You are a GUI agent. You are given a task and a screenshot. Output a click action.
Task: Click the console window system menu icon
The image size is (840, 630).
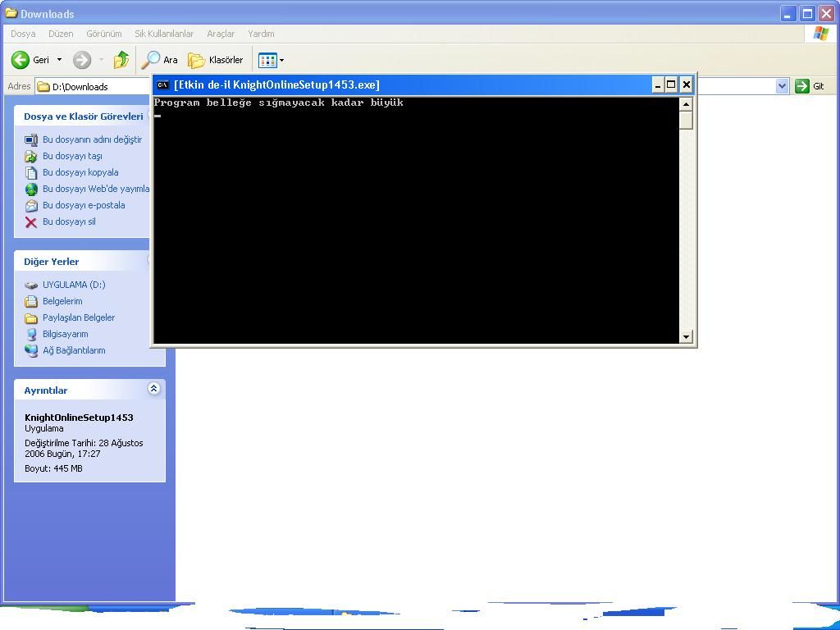tap(163, 84)
